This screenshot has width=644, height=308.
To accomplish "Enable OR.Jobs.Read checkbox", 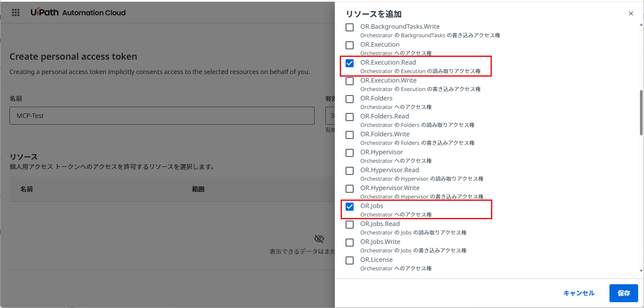I will [x=350, y=225].
